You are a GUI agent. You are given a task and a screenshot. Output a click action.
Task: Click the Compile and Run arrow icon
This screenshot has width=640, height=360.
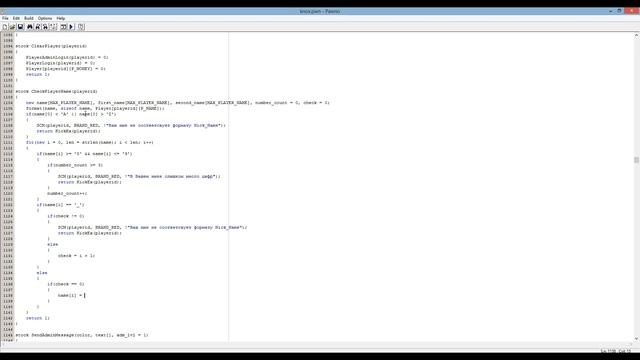click(x=71, y=27)
